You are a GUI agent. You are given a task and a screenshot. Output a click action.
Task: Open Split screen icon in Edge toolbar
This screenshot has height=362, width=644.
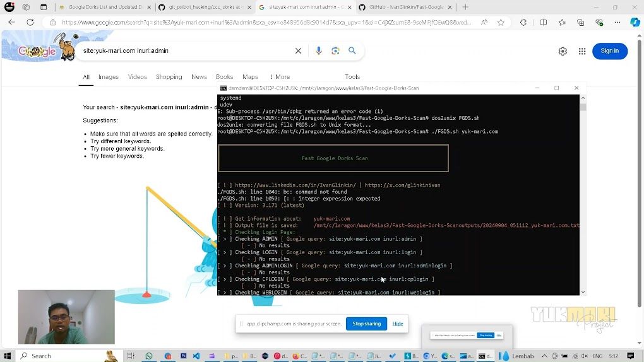[544, 22]
